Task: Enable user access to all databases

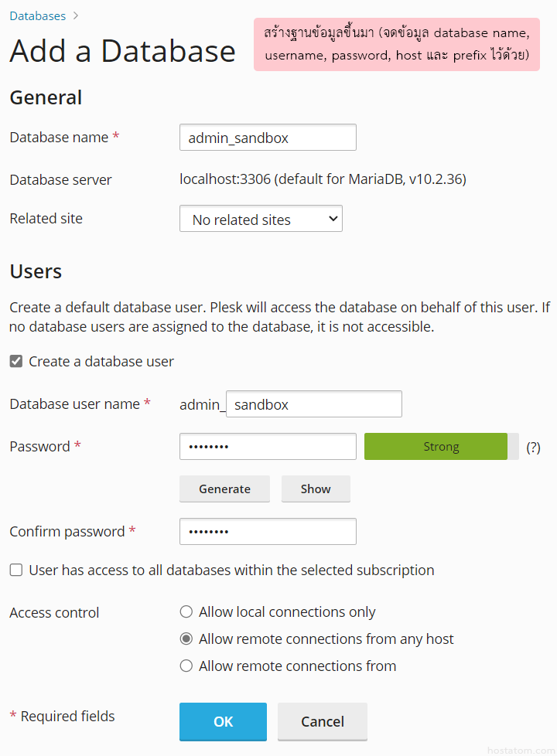Action: (16, 570)
